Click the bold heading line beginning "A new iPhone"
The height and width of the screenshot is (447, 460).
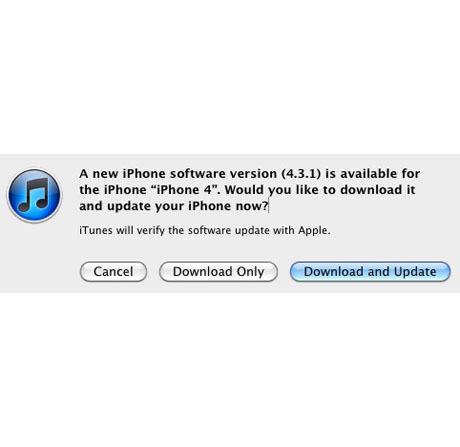249,174
